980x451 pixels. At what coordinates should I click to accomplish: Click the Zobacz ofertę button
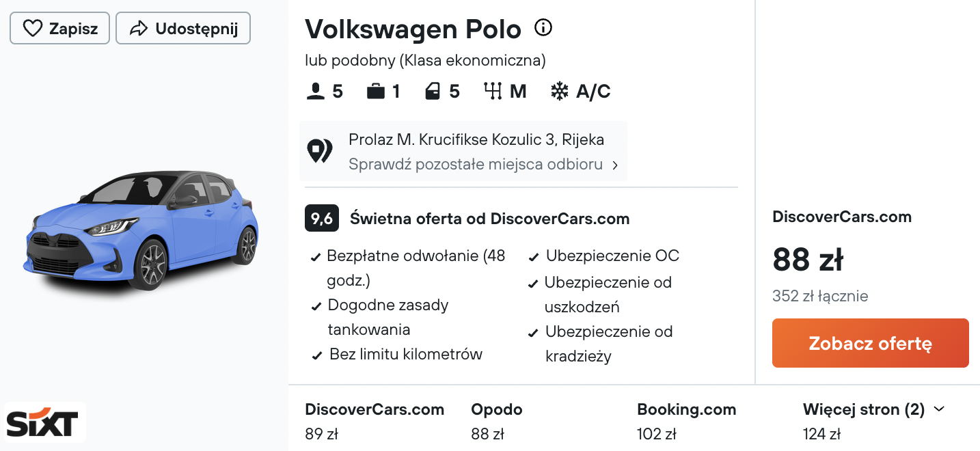871,343
